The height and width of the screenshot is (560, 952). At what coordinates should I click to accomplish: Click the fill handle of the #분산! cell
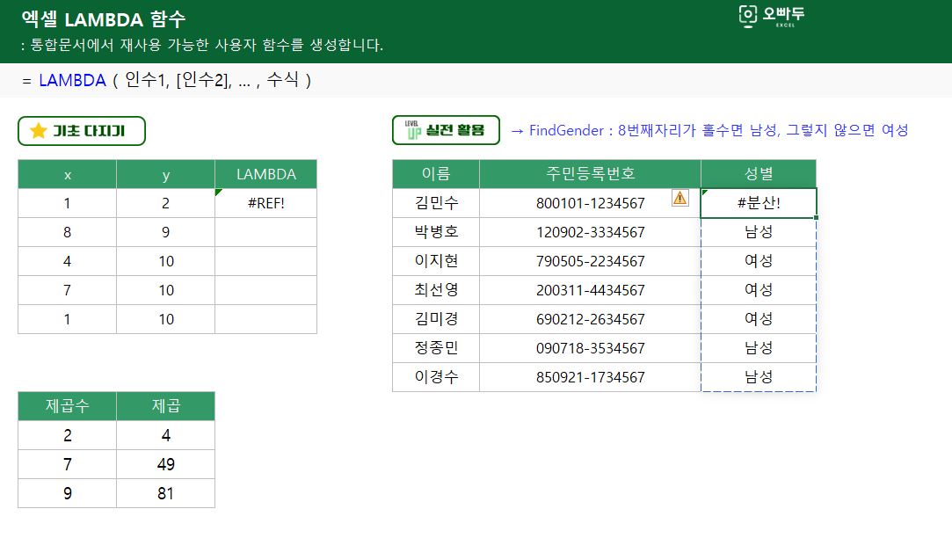(816, 217)
